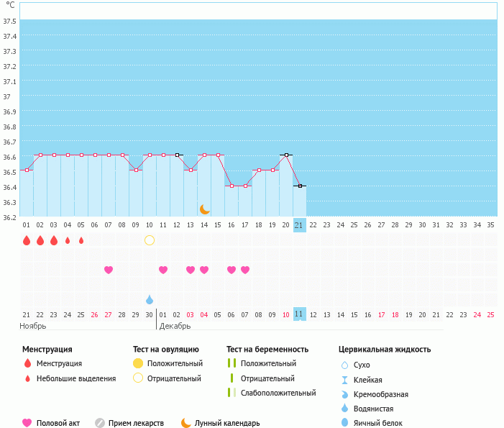Select the small spotting drop on cycle day 05
Viewport: 504px width, 428px height.
coord(81,240)
